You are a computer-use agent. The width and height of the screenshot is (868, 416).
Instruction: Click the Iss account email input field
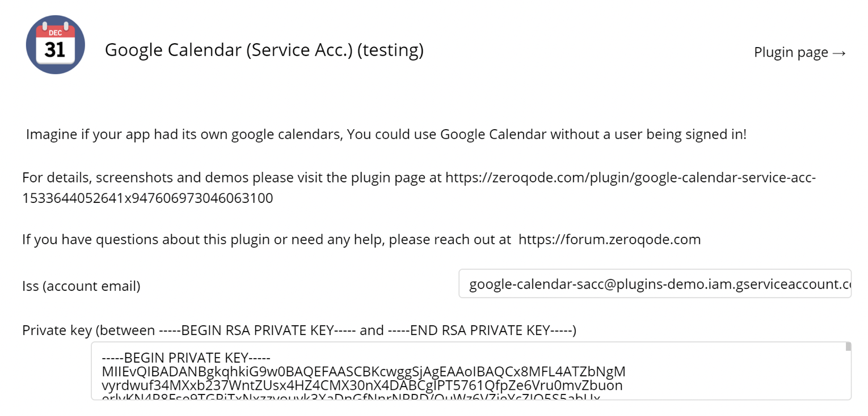pyautogui.click(x=654, y=283)
